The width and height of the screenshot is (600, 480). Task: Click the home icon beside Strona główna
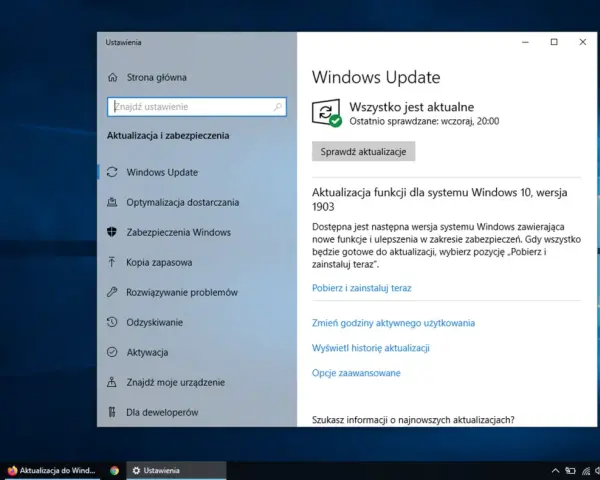click(112, 77)
